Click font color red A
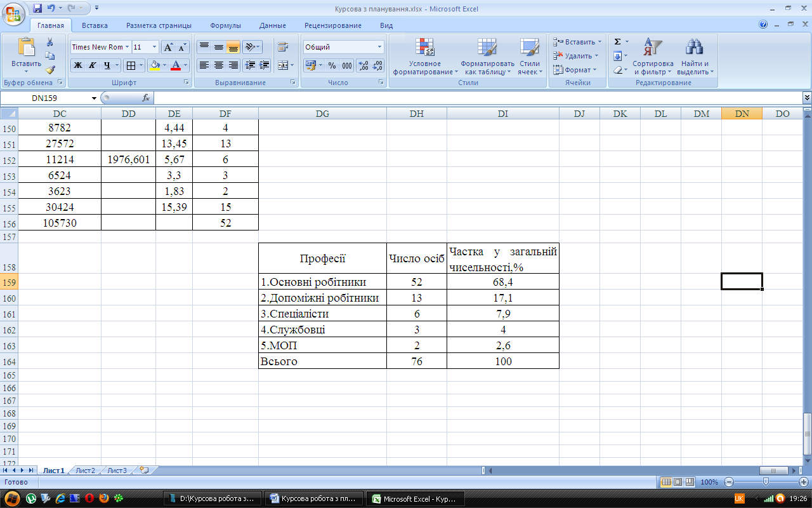This screenshot has height=508, width=812. [x=176, y=65]
